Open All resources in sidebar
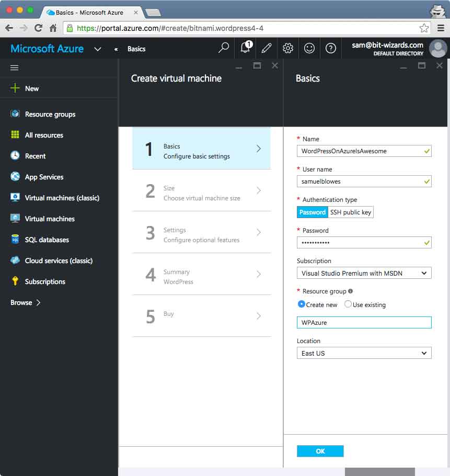This screenshot has height=476, width=450. [44, 135]
